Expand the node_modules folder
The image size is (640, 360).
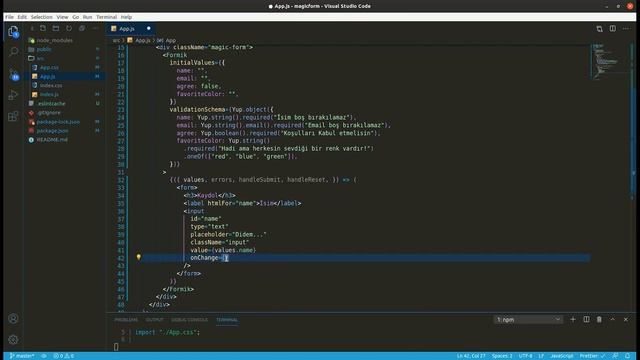[55, 40]
